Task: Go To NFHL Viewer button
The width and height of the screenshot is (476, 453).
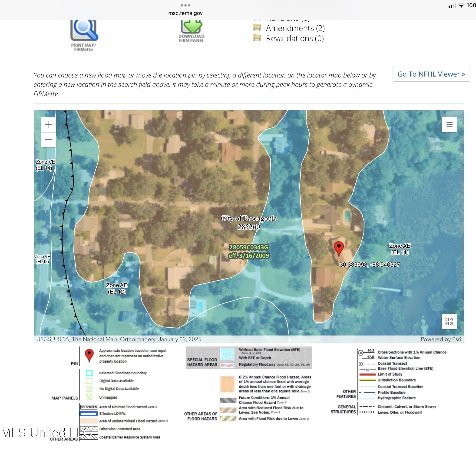Action: (431, 74)
